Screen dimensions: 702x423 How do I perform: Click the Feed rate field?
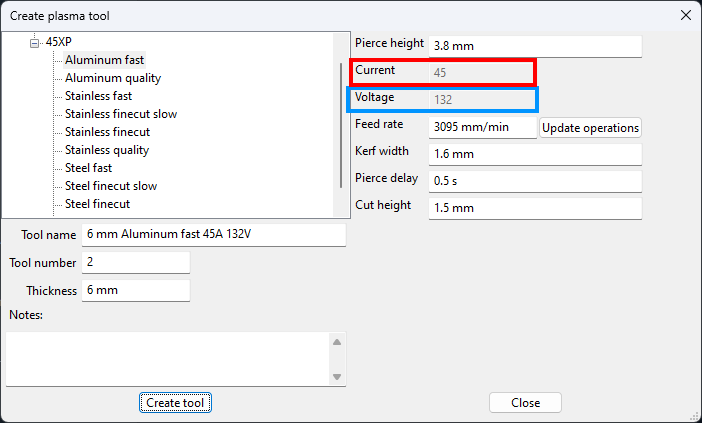click(482, 128)
